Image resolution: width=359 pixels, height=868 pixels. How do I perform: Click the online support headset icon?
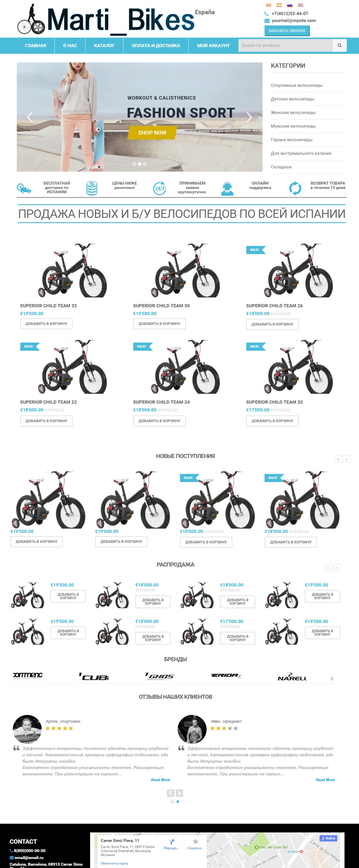[227, 188]
